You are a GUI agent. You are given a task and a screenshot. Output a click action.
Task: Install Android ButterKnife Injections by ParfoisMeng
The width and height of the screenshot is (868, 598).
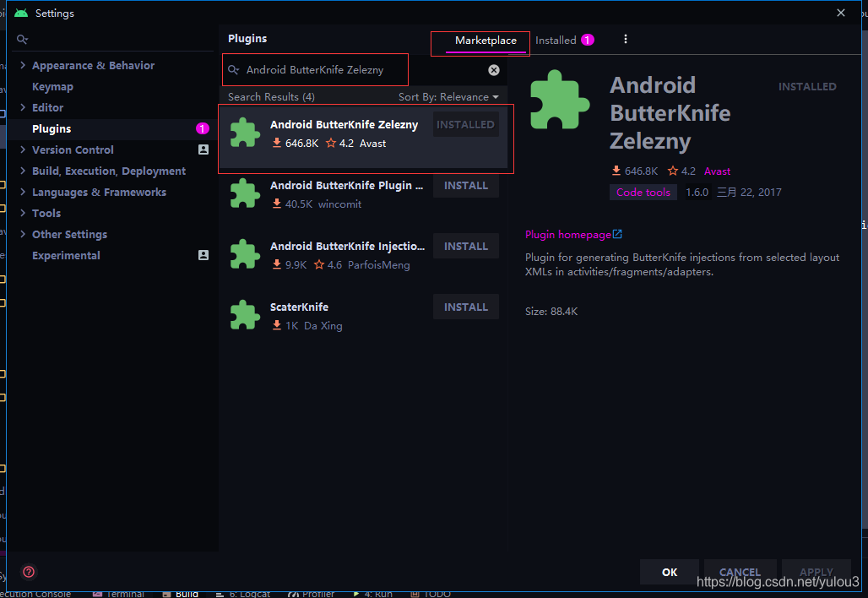pyautogui.click(x=466, y=247)
